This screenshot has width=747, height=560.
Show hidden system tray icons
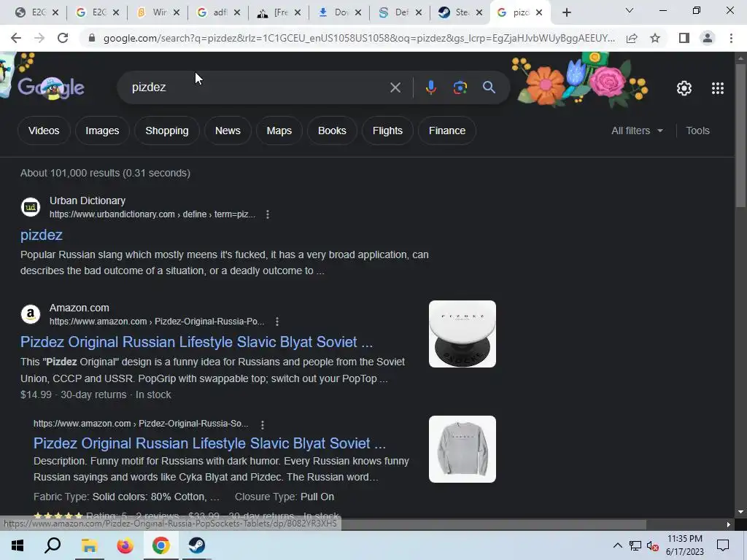pyautogui.click(x=617, y=545)
